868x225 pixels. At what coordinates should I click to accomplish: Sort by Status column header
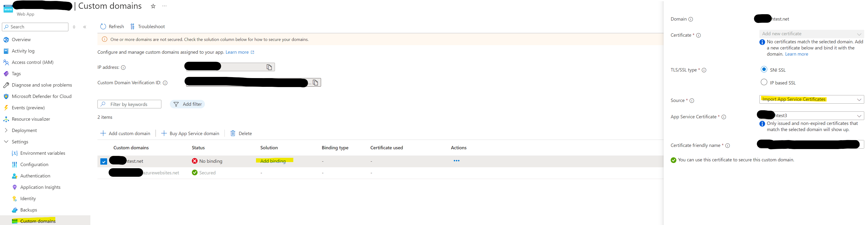pos(198,148)
